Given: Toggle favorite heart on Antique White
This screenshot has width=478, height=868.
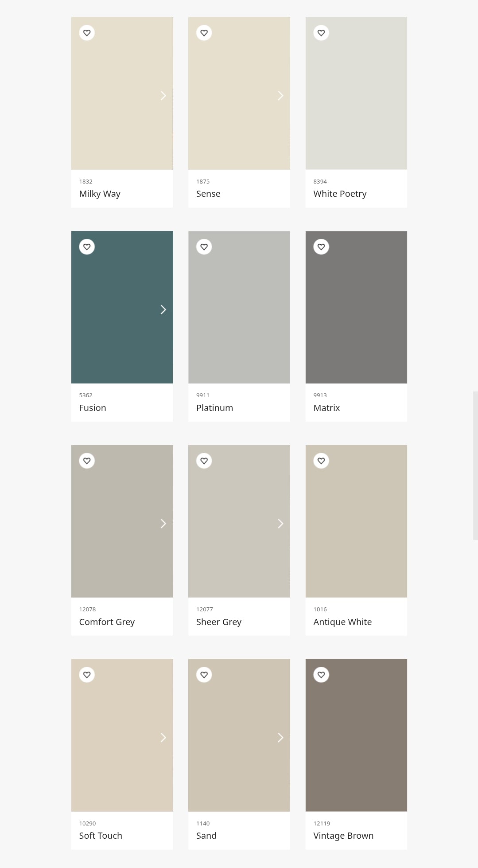Looking at the screenshot, I should click(x=321, y=461).
